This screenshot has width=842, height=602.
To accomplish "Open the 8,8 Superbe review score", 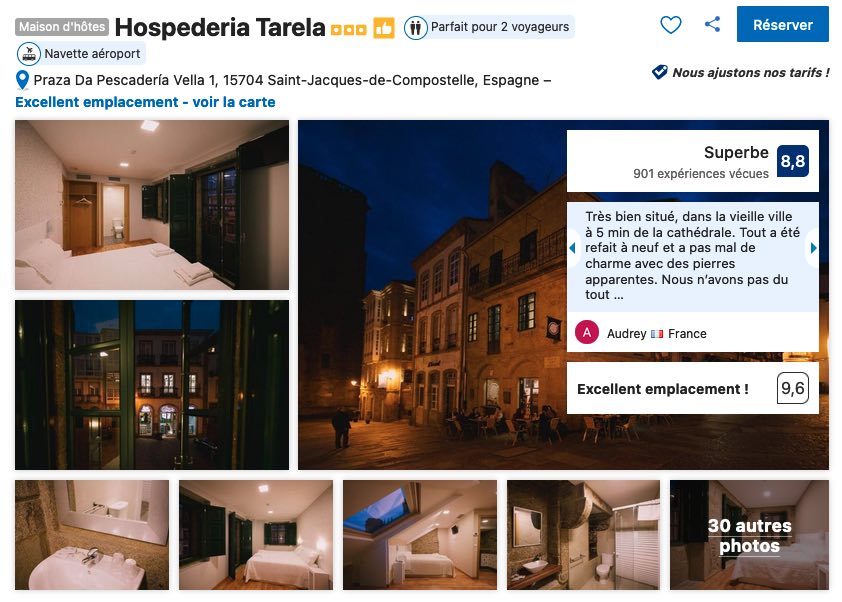I will 693,161.
